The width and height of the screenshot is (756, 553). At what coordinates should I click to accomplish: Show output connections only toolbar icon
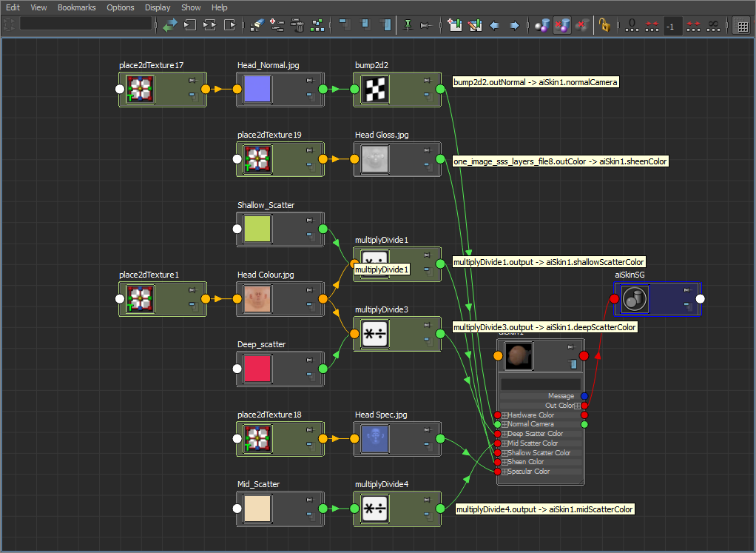230,25
